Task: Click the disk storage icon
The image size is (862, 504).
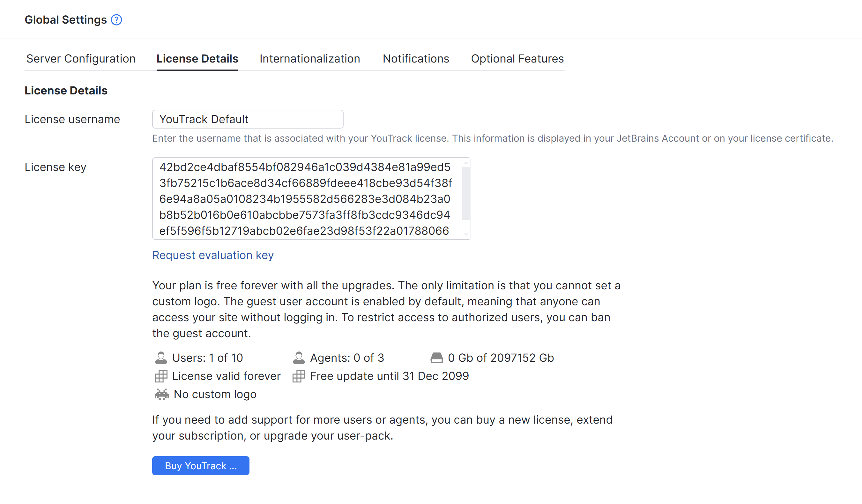Action: point(436,358)
